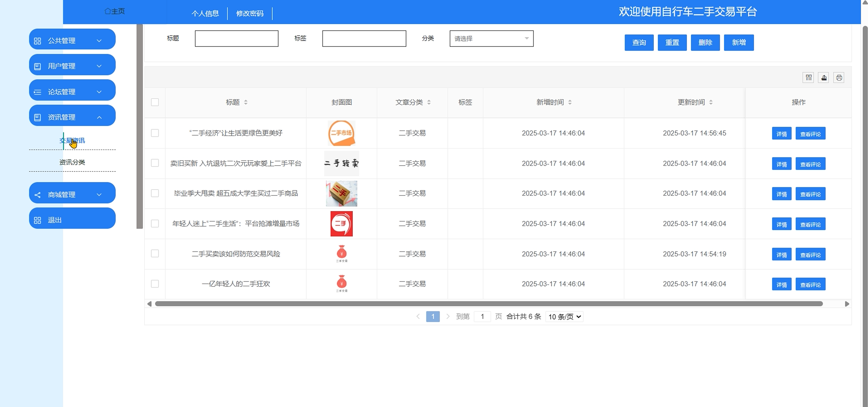Click the sort arrows on 标题 column
The width and height of the screenshot is (868, 407).
click(246, 102)
